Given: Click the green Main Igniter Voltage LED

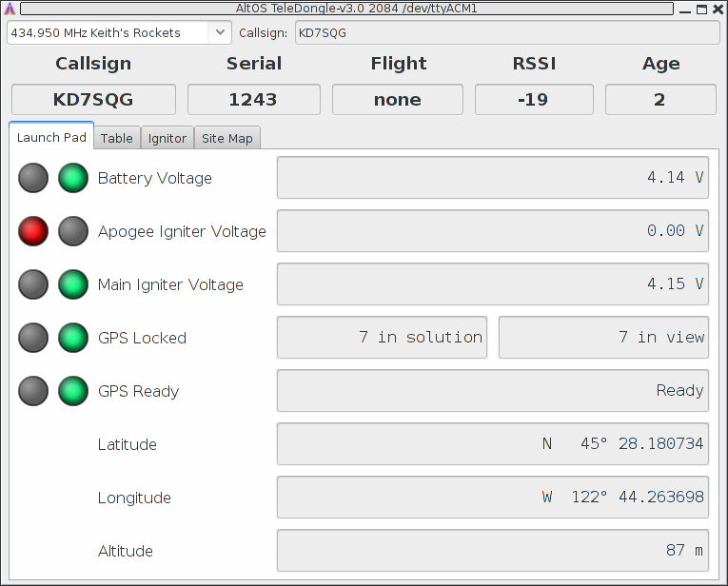Looking at the screenshot, I should coord(73,284).
